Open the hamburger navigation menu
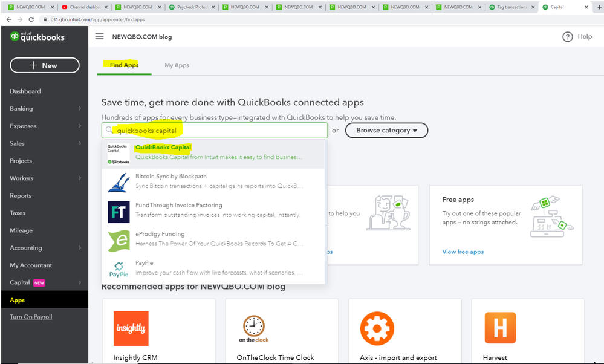Image resolution: width=604 pixels, height=364 pixels. (x=100, y=36)
